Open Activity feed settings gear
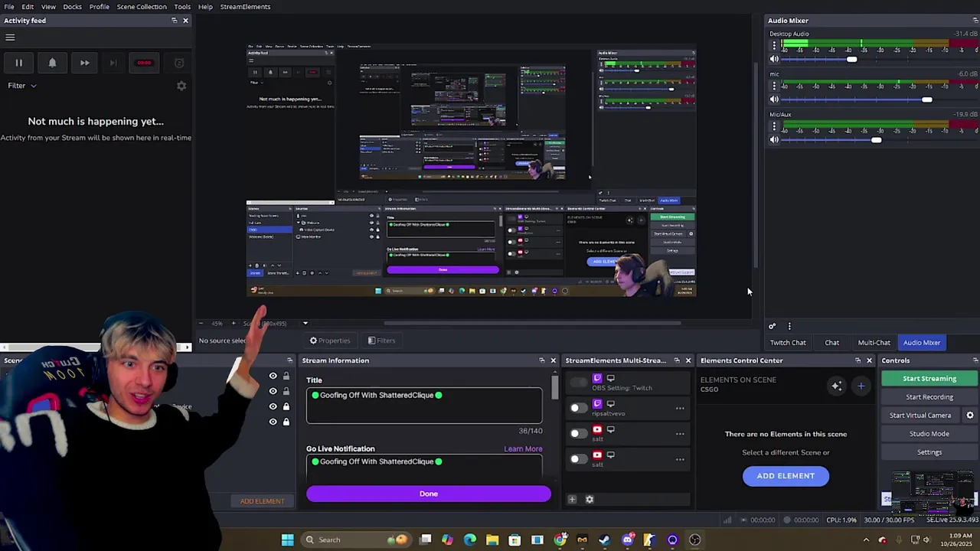This screenshot has width=980, height=551. pos(181,86)
